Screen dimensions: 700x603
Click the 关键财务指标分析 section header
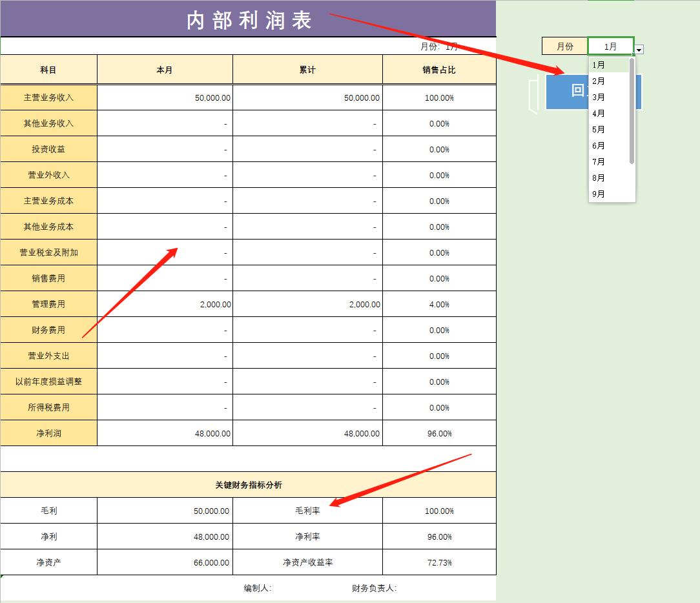point(247,484)
